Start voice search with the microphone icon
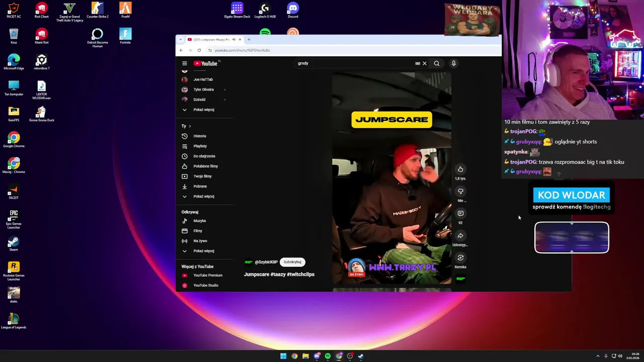 coord(453,63)
